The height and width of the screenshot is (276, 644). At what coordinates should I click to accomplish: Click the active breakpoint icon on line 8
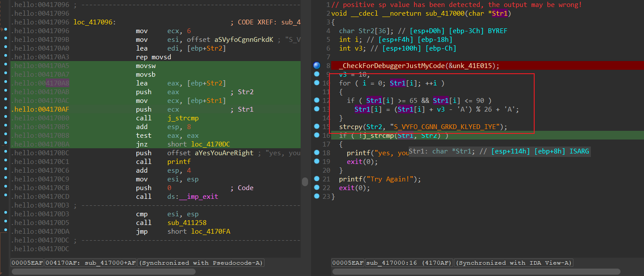317,66
